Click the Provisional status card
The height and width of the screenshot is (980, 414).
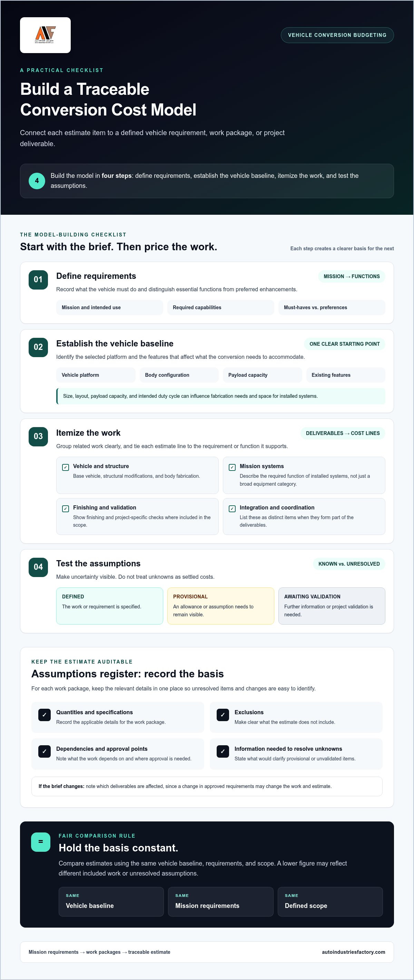tap(220, 606)
